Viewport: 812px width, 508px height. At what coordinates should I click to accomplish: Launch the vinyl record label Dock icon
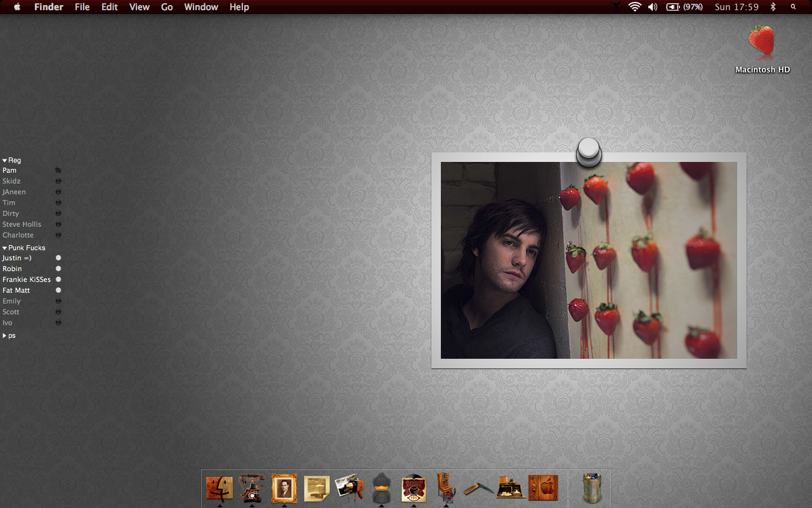click(414, 489)
